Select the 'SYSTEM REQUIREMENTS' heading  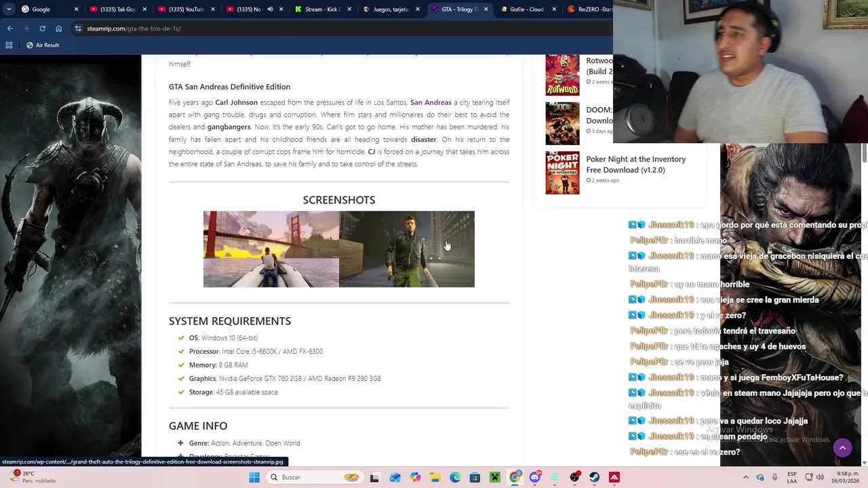230,321
